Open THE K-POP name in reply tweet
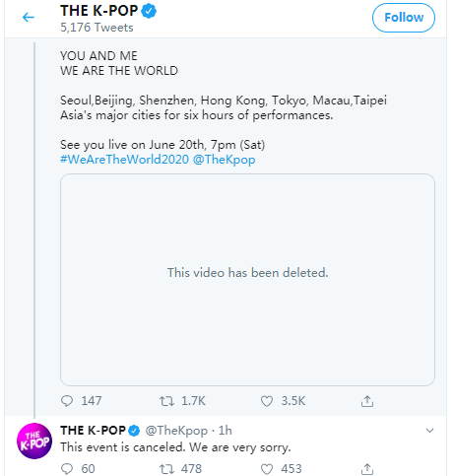The height and width of the screenshot is (476, 453). (93, 431)
